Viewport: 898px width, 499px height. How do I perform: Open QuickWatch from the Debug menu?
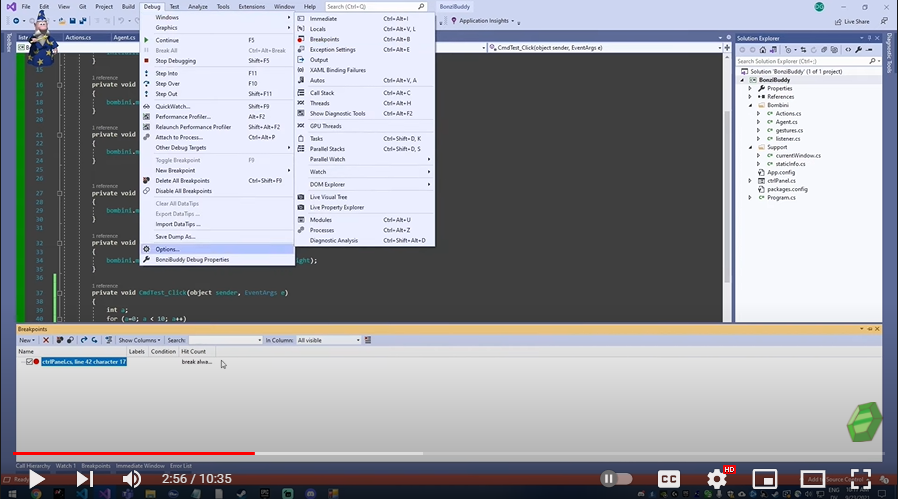pyautogui.click(x=172, y=107)
